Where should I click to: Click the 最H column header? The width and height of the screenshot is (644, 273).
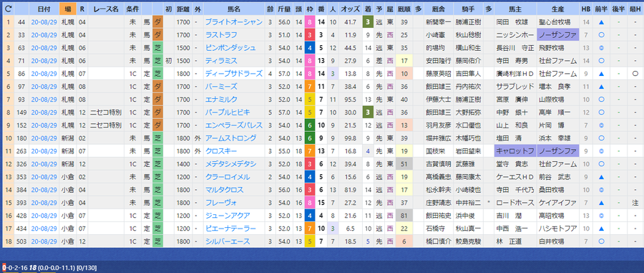click(x=635, y=9)
